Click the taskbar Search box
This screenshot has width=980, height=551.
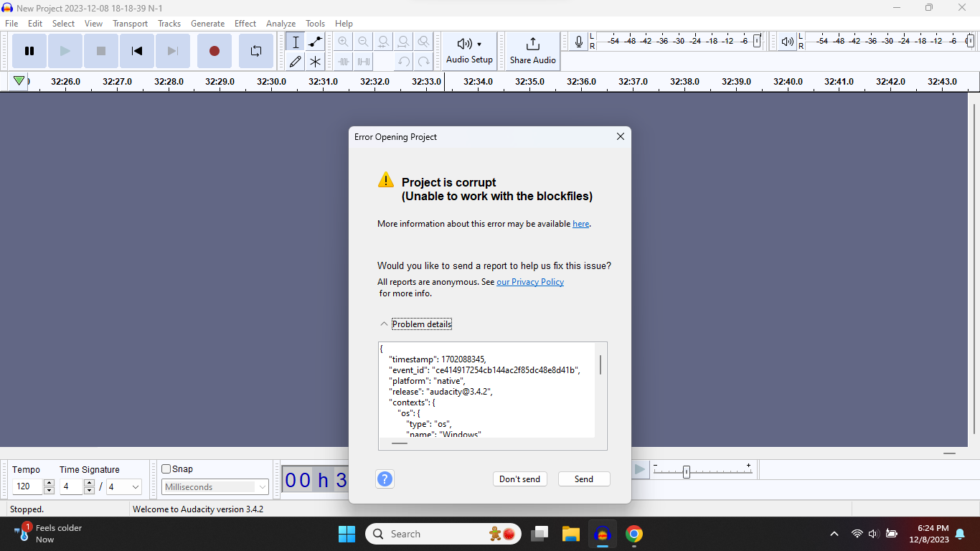click(x=443, y=534)
